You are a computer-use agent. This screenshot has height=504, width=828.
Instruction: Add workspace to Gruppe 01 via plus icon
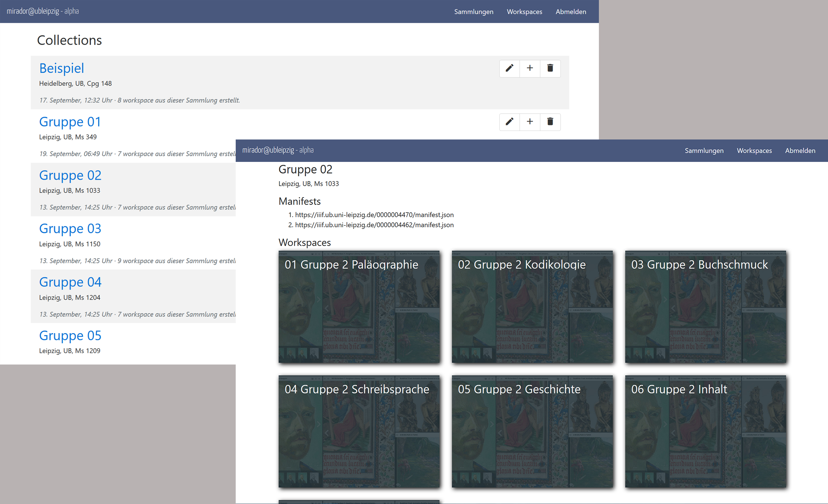530,122
